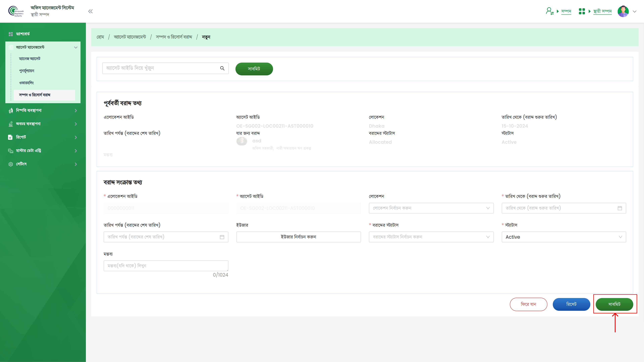Expand সেটিংস menu chevron
The width and height of the screenshot is (644, 362).
pos(76,164)
